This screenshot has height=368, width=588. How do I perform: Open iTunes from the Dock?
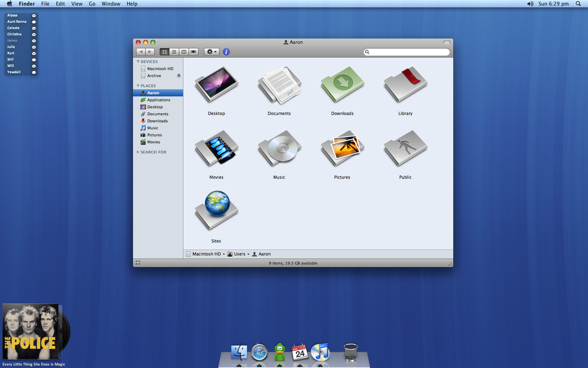(x=320, y=352)
